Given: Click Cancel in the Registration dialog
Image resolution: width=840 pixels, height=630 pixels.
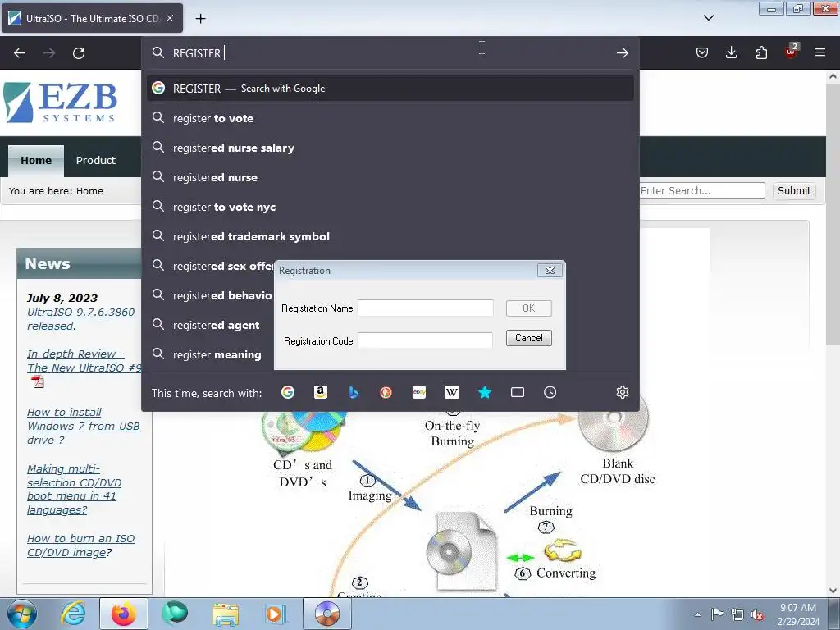Looking at the screenshot, I should (x=529, y=338).
